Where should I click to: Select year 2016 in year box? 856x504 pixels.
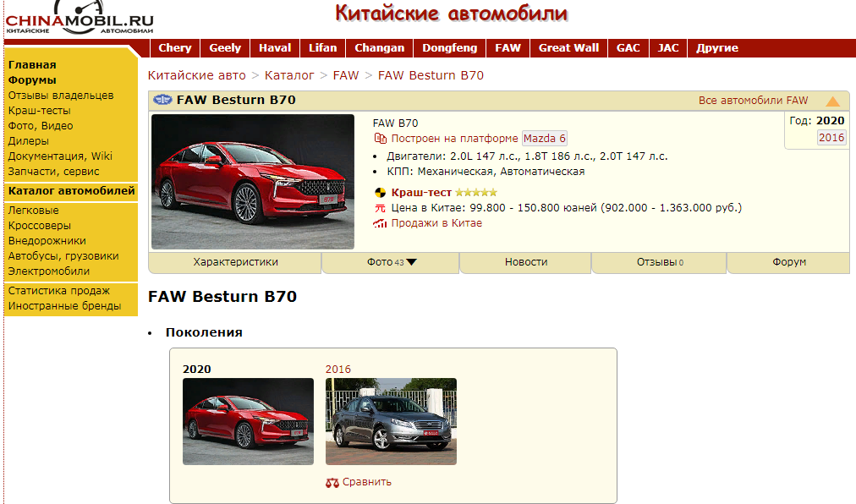point(831,138)
